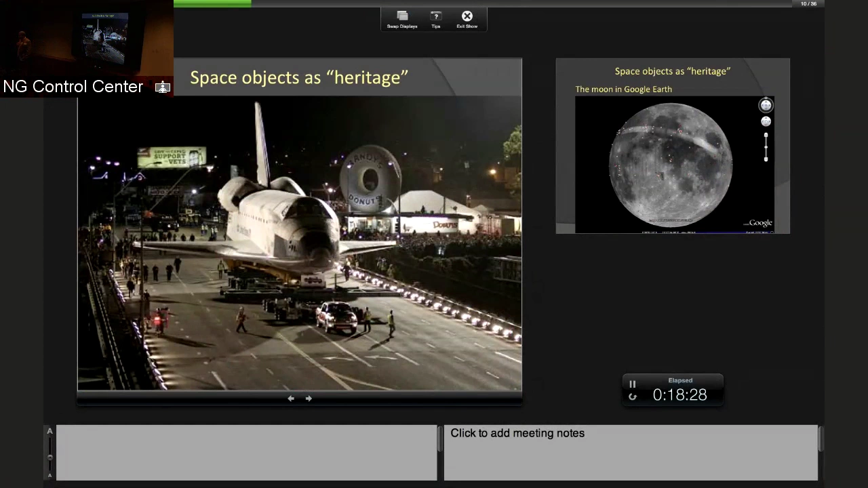
Task: Go to the previous slide arrow
Action: [x=291, y=399]
